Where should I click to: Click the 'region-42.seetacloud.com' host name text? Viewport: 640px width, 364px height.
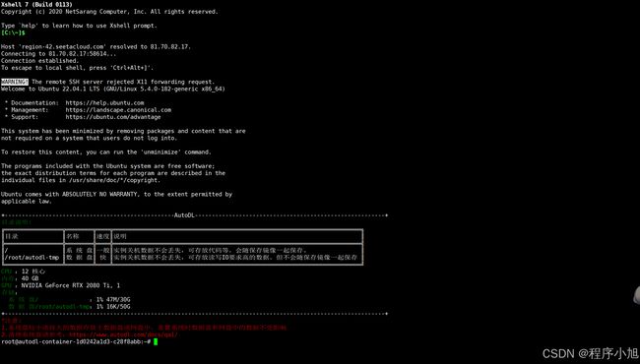point(62,46)
